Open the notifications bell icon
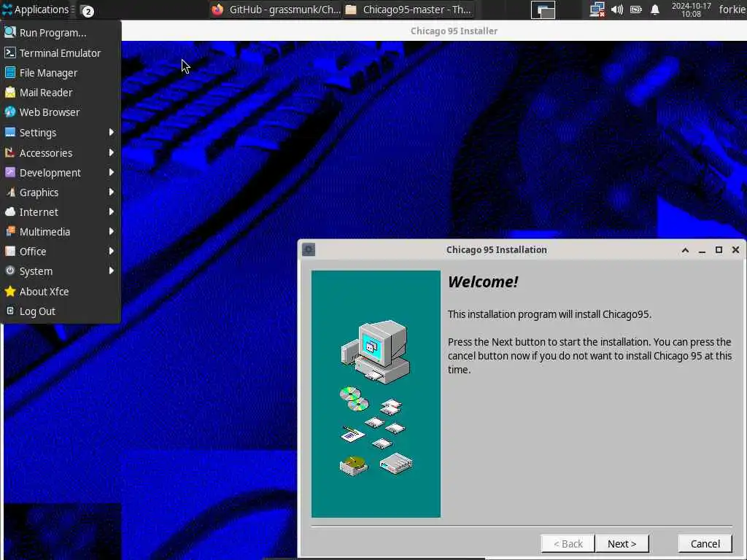The height and width of the screenshot is (560, 747). (655, 9)
